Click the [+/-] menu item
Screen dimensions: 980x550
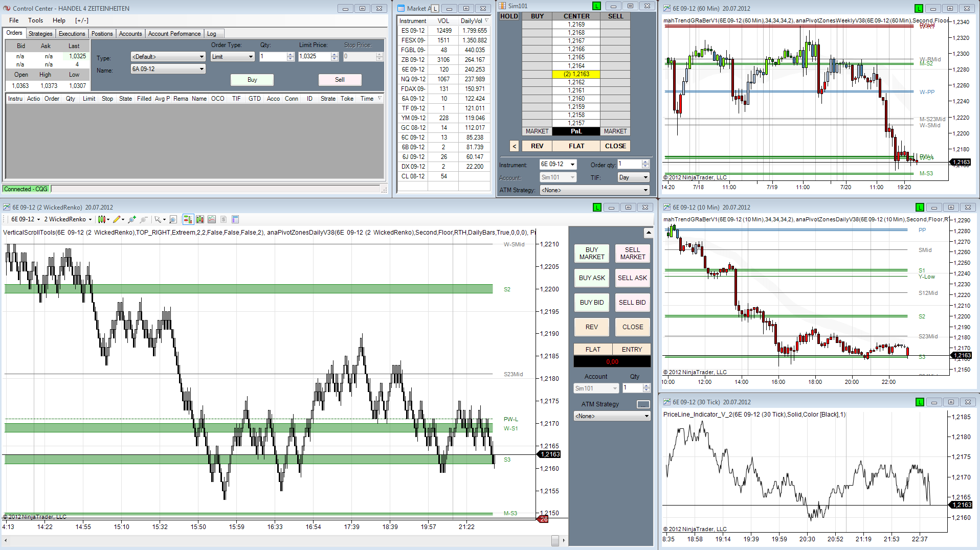[82, 20]
